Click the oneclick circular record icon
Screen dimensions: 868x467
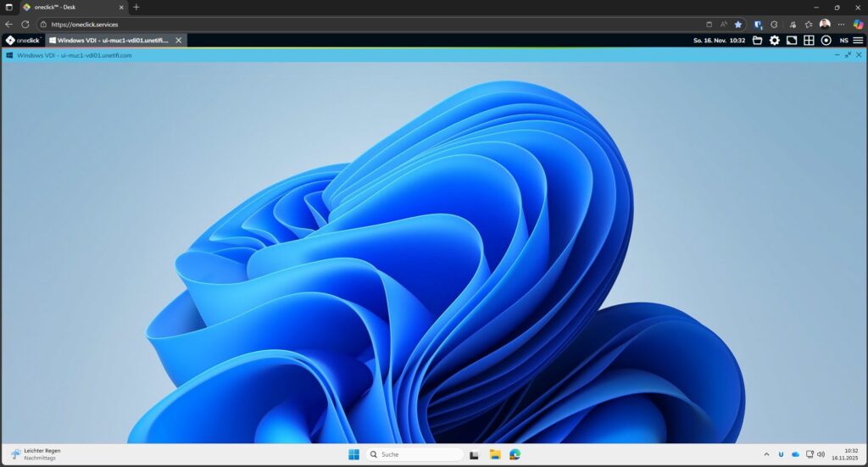click(x=826, y=40)
